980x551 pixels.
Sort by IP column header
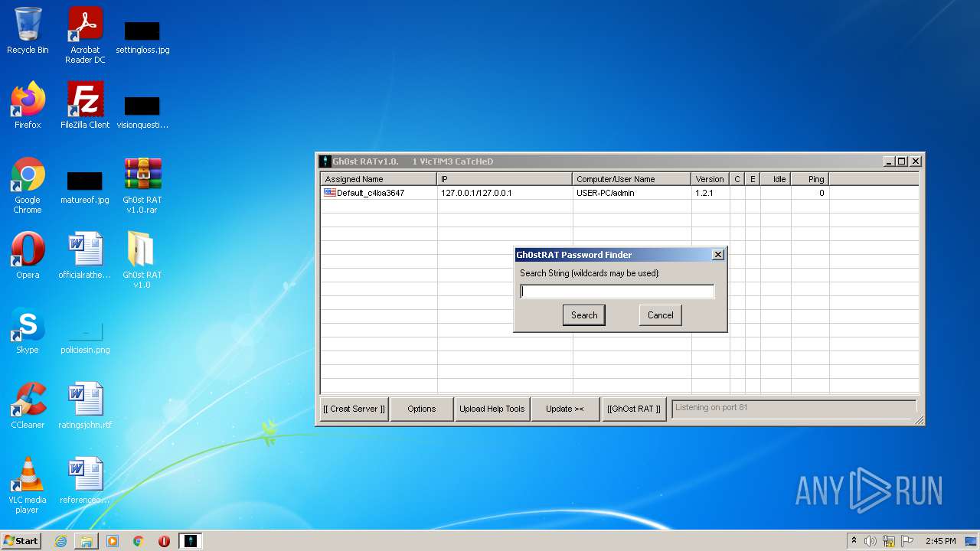(505, 179)
